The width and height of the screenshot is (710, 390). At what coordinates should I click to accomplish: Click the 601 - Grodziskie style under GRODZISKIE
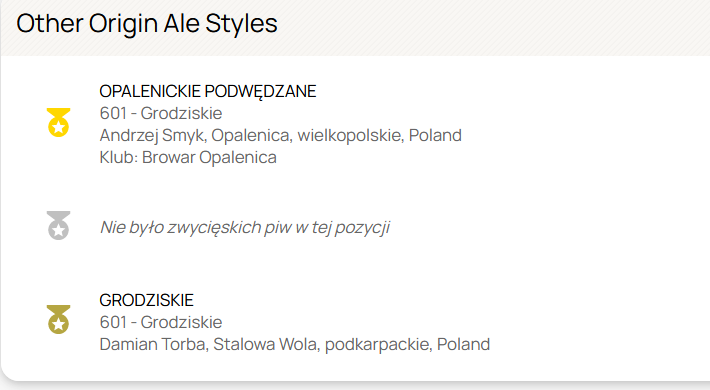161,322
